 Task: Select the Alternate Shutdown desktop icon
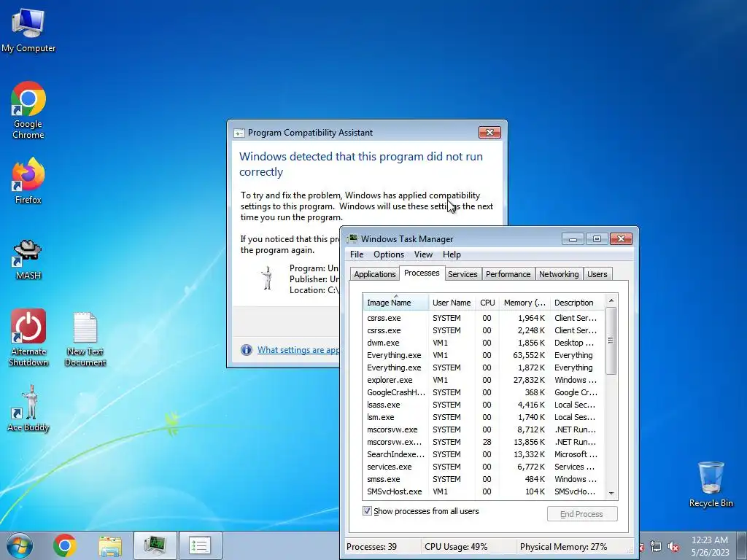click(28, 338)
